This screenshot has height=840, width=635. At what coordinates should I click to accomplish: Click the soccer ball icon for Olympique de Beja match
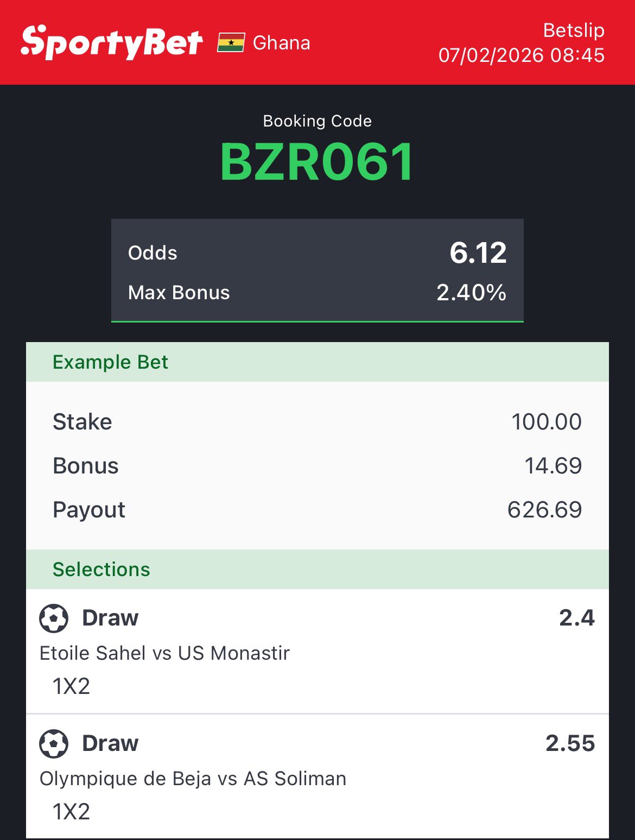pos(54,743)
